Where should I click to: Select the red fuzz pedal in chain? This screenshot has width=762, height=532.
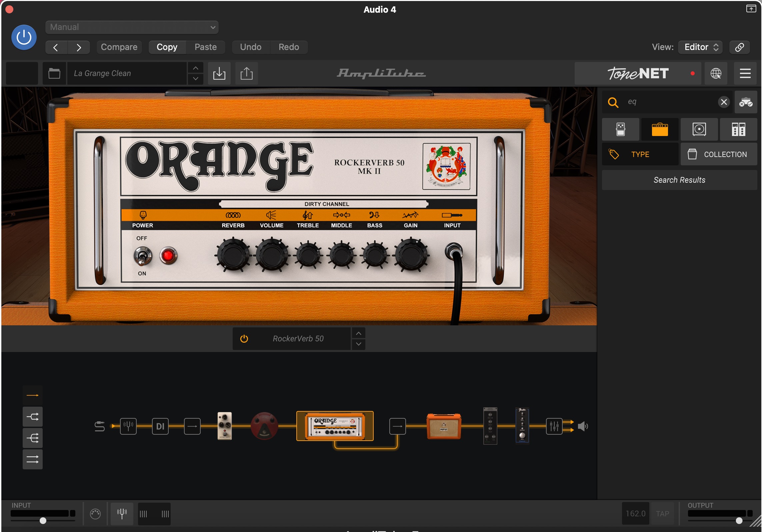264,426
